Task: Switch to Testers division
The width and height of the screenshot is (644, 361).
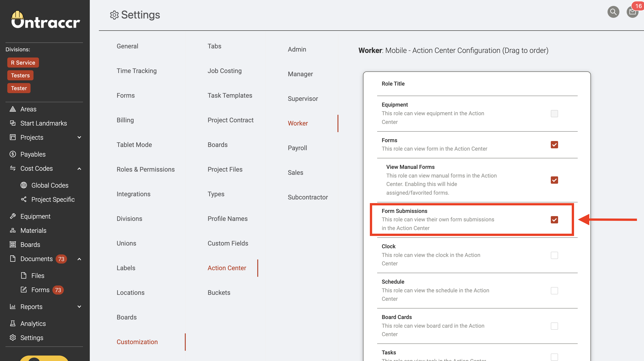Action: tap(20, 75)
